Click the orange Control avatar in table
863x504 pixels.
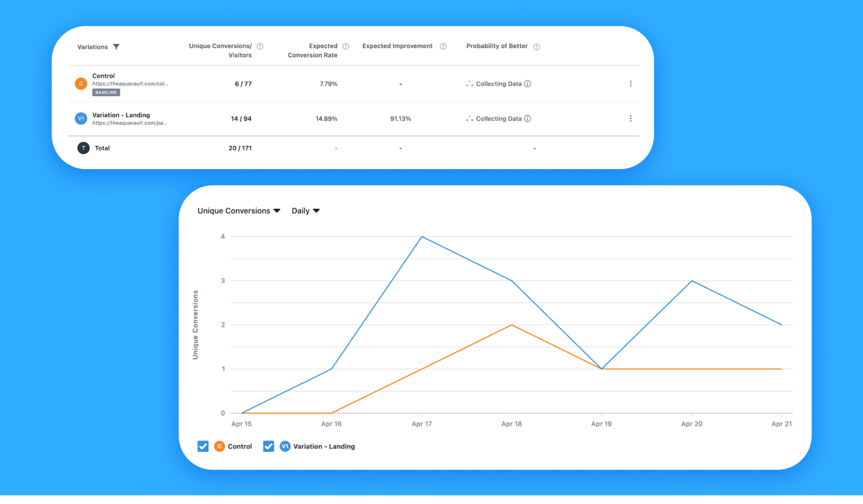coord(81,84)
